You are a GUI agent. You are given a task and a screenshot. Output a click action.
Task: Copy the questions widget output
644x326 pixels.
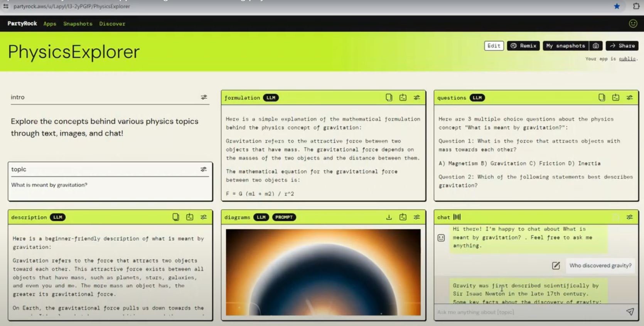click(602, 98)
